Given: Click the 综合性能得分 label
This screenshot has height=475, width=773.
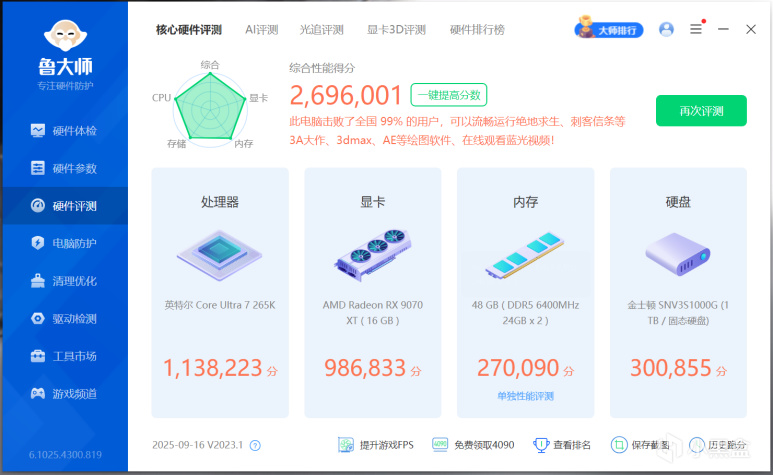Looking at the screenshot, I should click(x=322, y=68).
